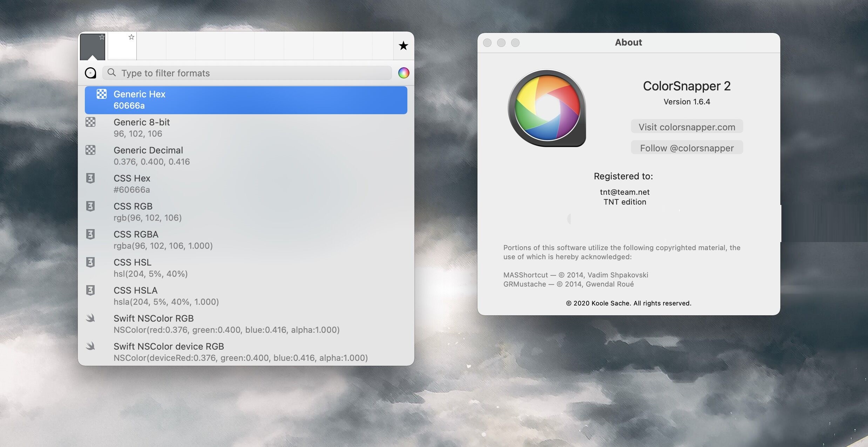Select the dark gray color swatch
The height and width of the screenshot is (447, 868).
pyautogui.click(x=91, y=48)
